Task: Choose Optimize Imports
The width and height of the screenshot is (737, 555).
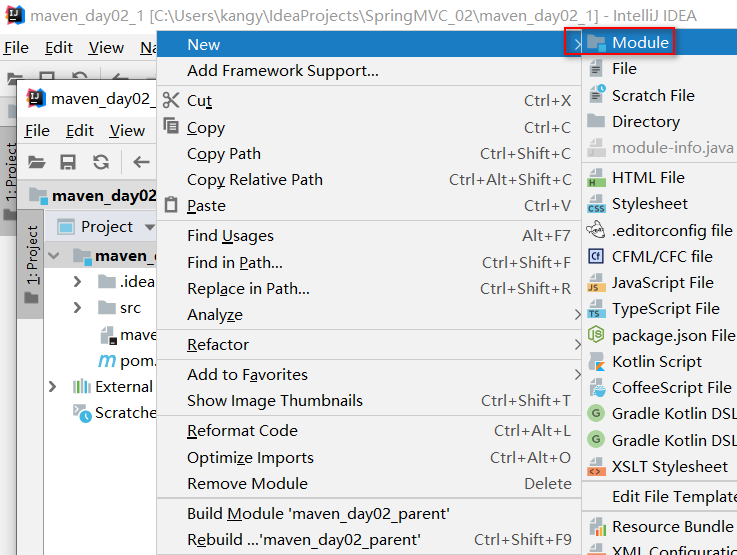Action: tap(369, 457)
